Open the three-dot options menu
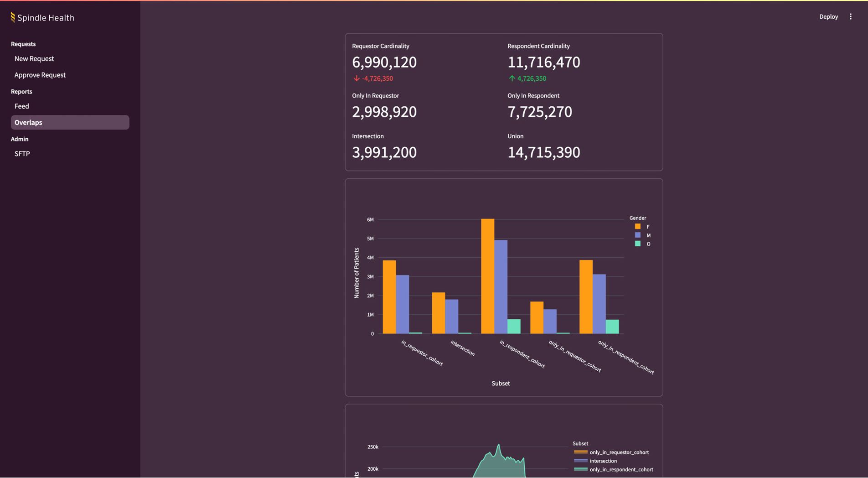Image resolution: width=868 pixels, height=478 pixels. 851,16
